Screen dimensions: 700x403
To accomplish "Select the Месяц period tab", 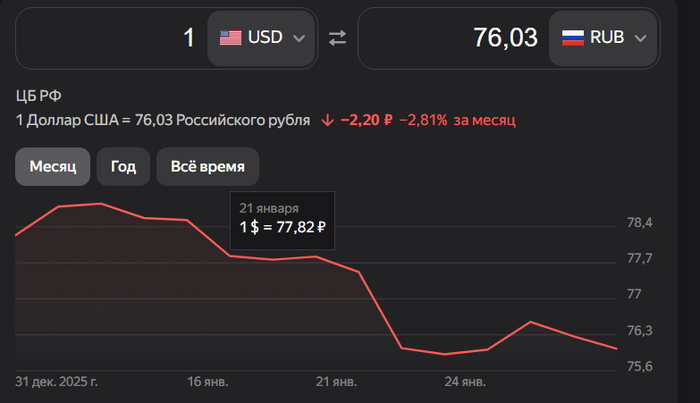I will pos(53,166).
